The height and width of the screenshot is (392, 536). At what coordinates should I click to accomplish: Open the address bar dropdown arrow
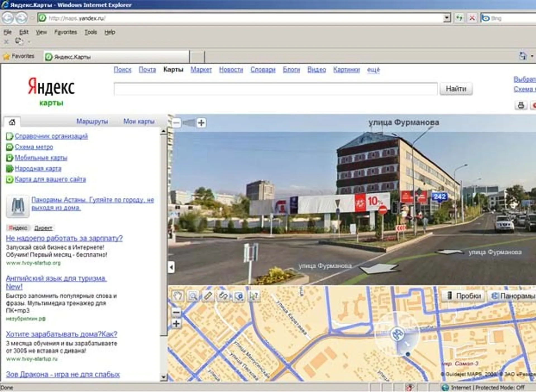(447, 18)
